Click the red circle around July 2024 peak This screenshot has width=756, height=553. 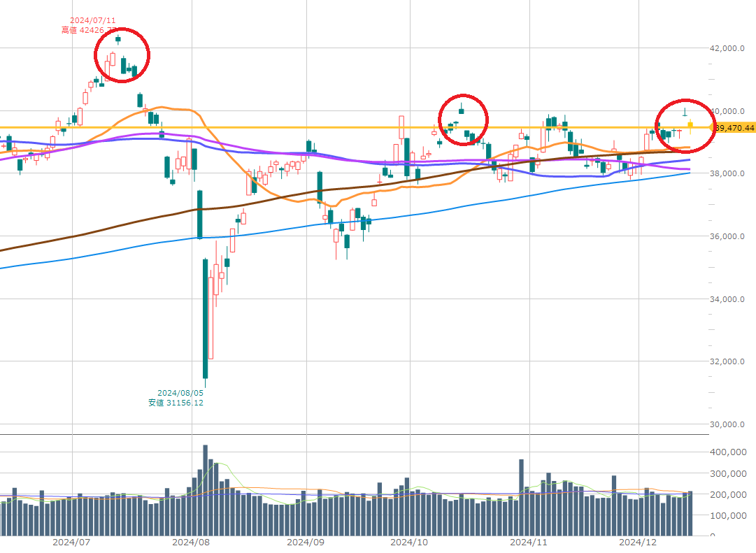click(x=122, y=55)
